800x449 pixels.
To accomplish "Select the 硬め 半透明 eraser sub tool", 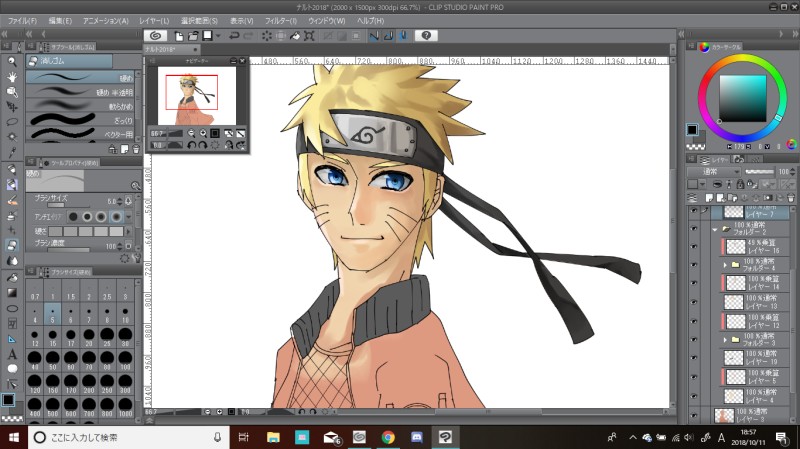I will (80, 92).
